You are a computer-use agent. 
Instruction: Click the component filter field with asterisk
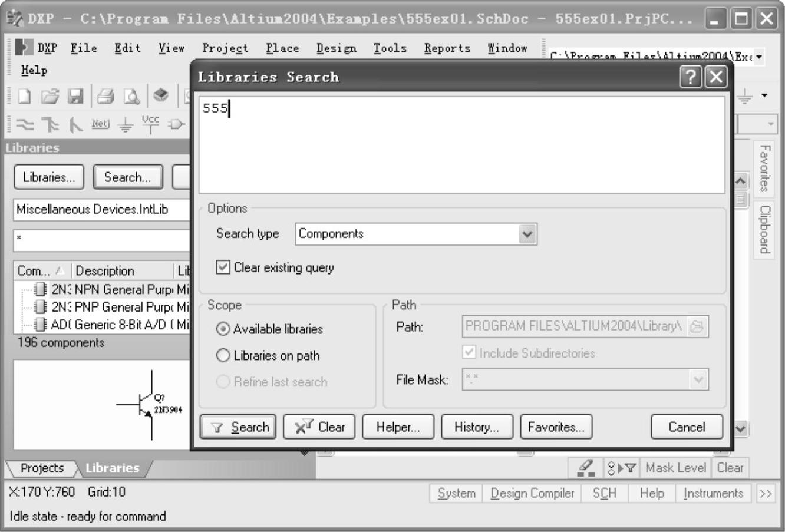point(103,240)
